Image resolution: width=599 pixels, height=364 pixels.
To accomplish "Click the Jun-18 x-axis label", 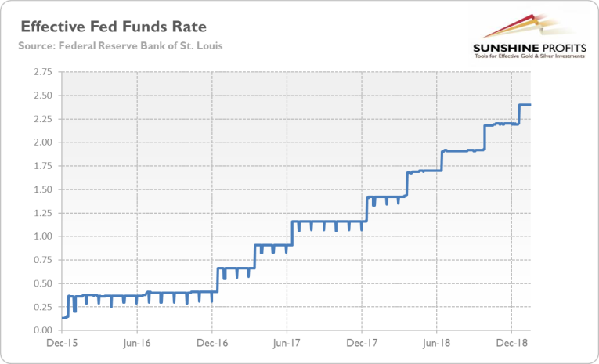I will (436, 342).
